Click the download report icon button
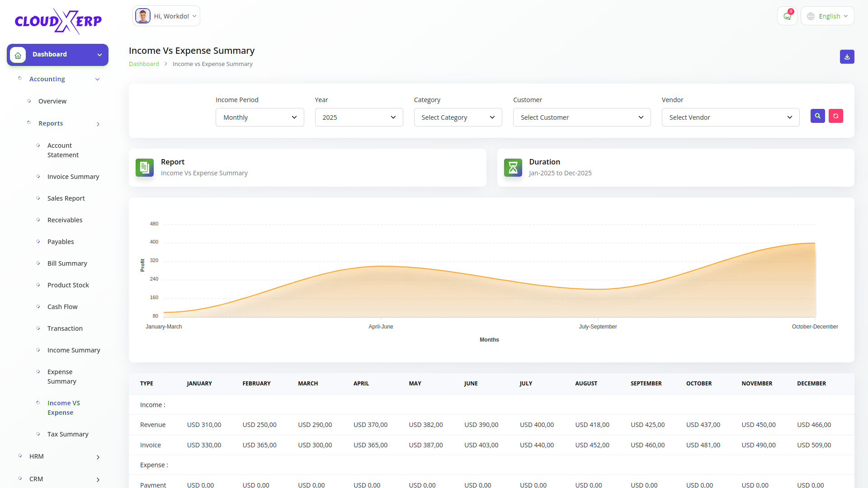868x488 pixels. tap(847, 57)
